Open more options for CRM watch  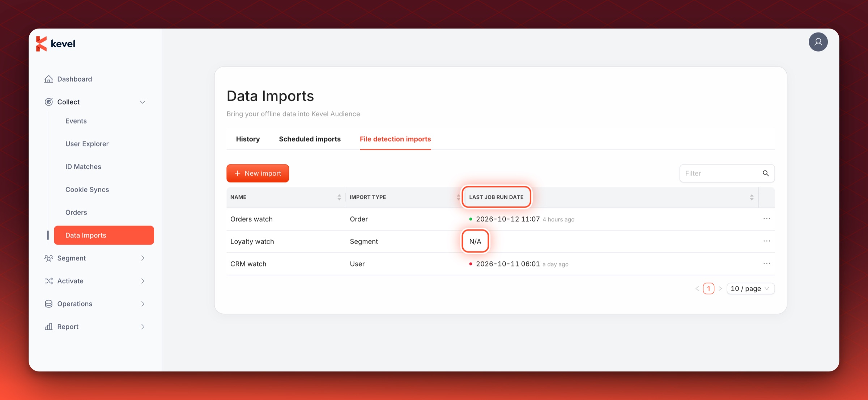click(767, 263)
